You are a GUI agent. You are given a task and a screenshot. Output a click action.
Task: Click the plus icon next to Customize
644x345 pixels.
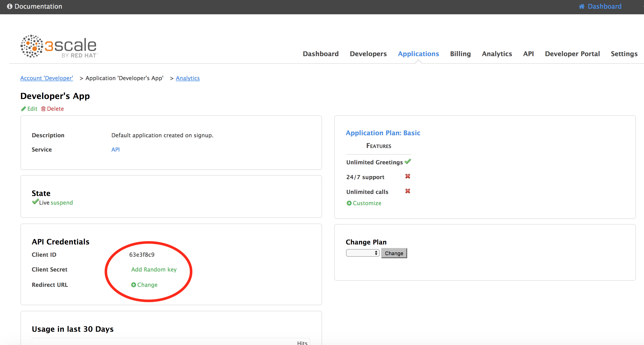349,203
